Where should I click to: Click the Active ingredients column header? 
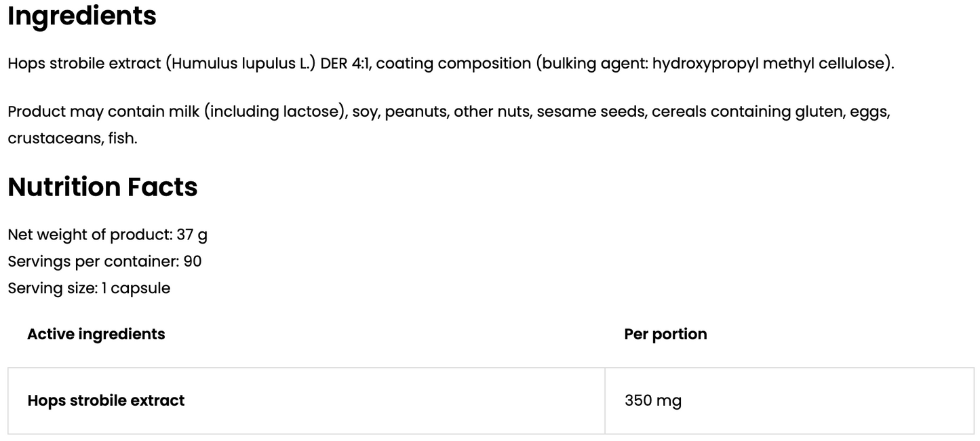(x=96, y=334)
